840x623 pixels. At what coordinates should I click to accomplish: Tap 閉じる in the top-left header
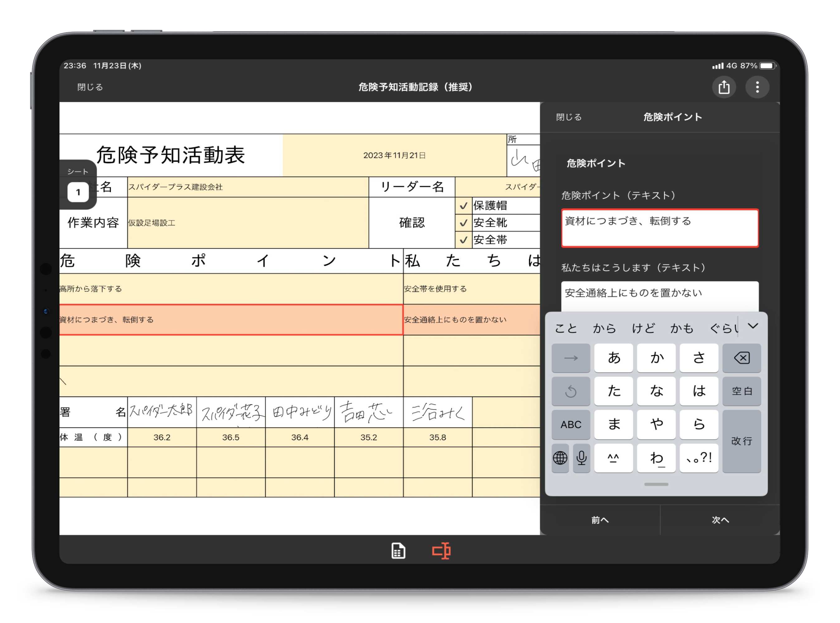pyautogui.click(x=90, y=87)
